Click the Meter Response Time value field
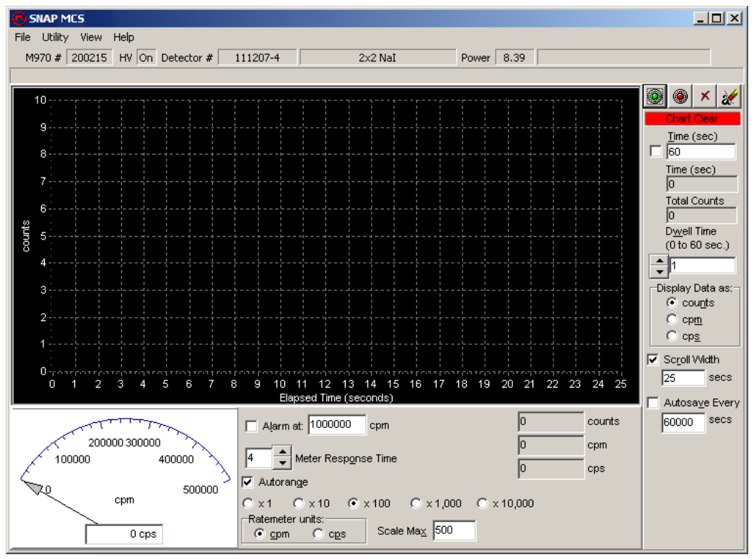This screenshot has width=754, height=560. (x=259, y=458)
